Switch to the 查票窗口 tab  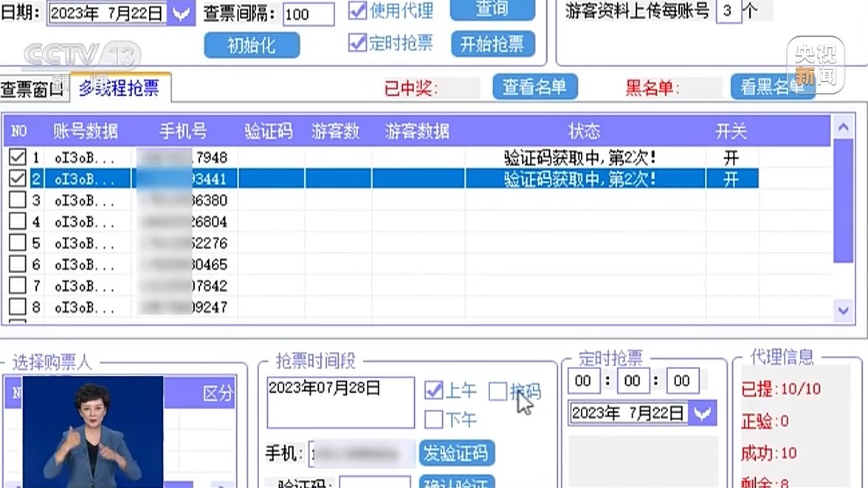[32, 90]
